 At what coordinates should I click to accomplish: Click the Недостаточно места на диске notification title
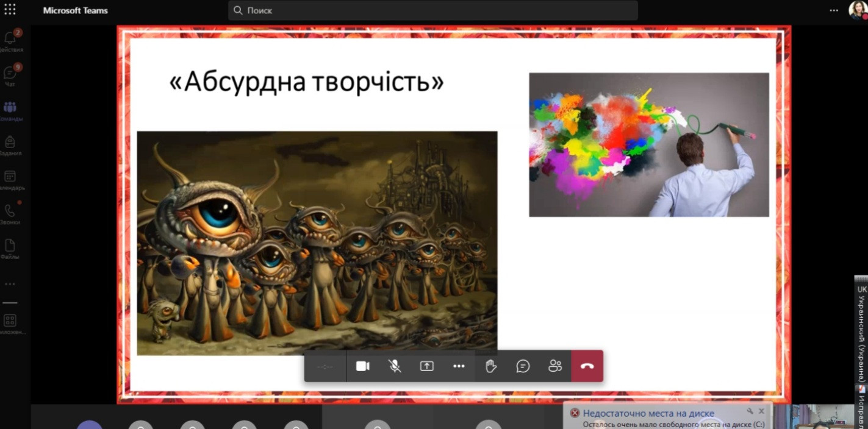648,413
